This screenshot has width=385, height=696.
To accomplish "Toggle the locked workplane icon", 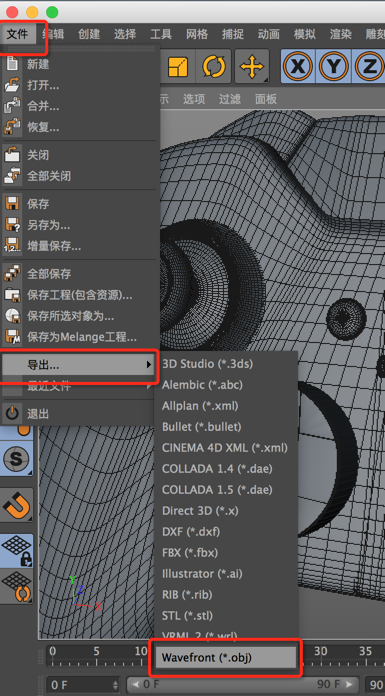I will [16, 551].
